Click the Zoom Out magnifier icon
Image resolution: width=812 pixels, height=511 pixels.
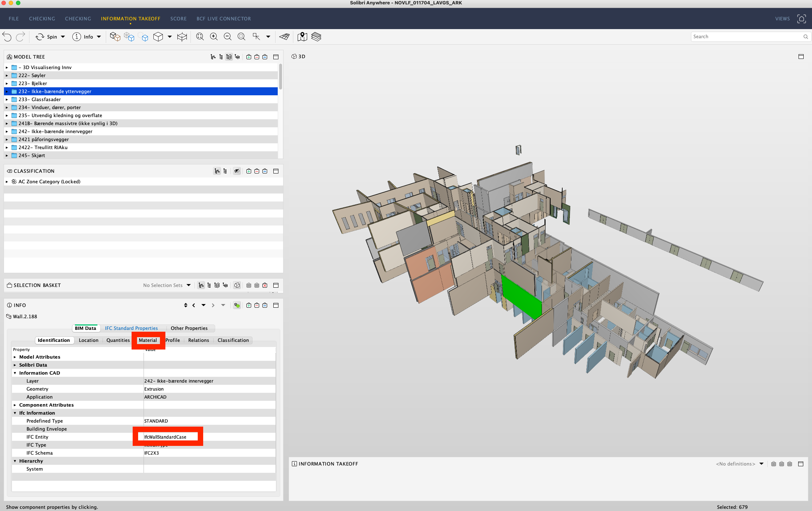pyautogui.click(x=228, y=37)
